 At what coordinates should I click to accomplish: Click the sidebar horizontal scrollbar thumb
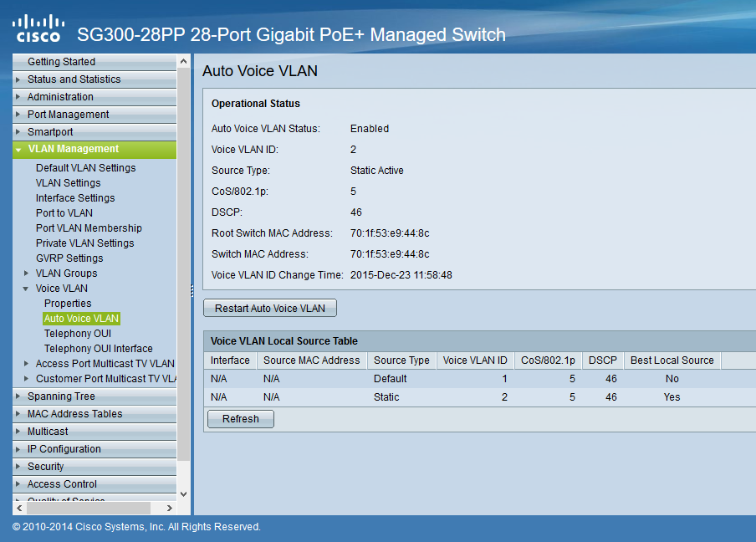[x=89, y=508]
